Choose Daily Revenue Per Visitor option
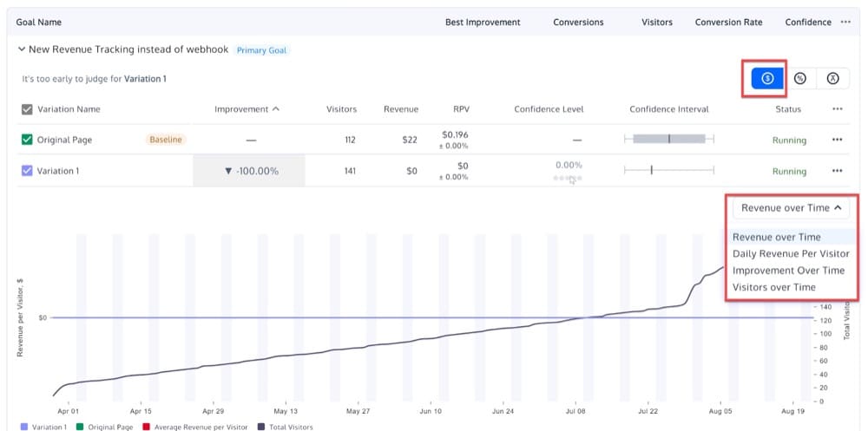The width and height of the screenshot is (868, 431). click(790, 254)
